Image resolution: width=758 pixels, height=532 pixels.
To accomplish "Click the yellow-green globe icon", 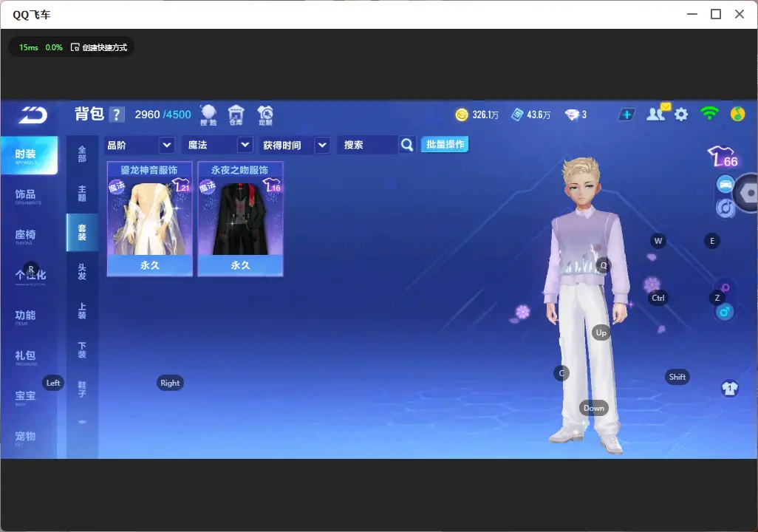I will coord(738,114).
